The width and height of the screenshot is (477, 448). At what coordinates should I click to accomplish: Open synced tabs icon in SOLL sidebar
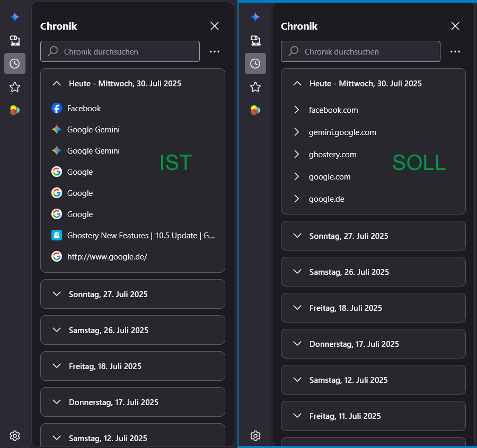tap(255, 40)
